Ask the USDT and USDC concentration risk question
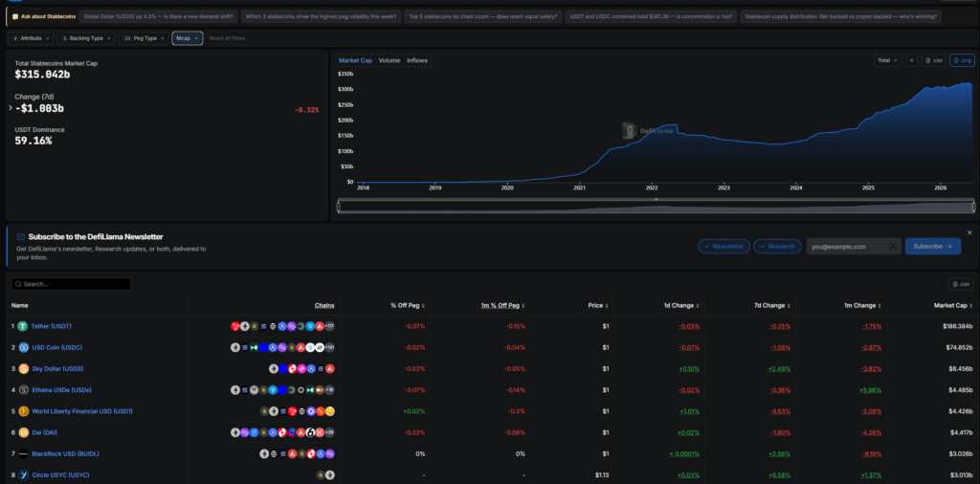980x484 pixels. (651, 17)
